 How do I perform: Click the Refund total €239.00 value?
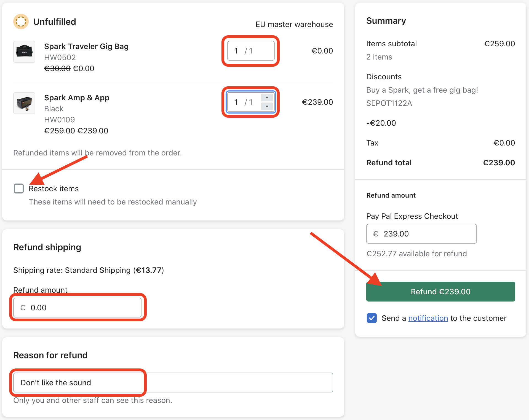[499, 163]
